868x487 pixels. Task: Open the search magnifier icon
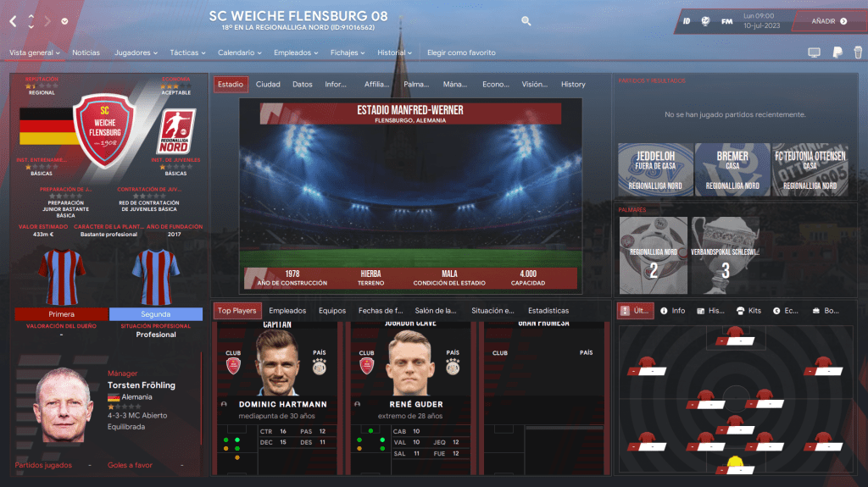coord(526,21)
